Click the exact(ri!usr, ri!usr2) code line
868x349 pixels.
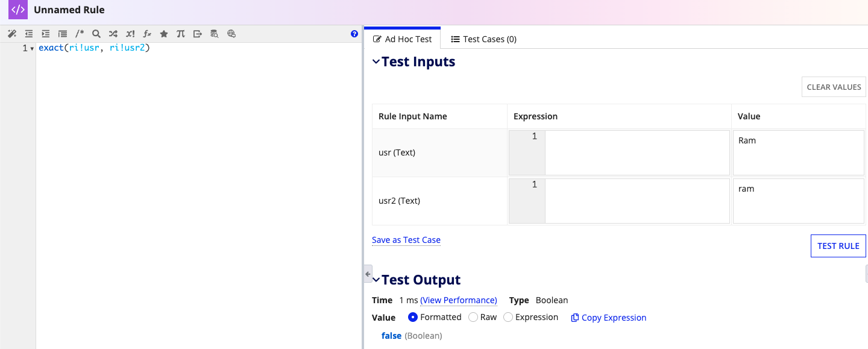coord(94,48)
